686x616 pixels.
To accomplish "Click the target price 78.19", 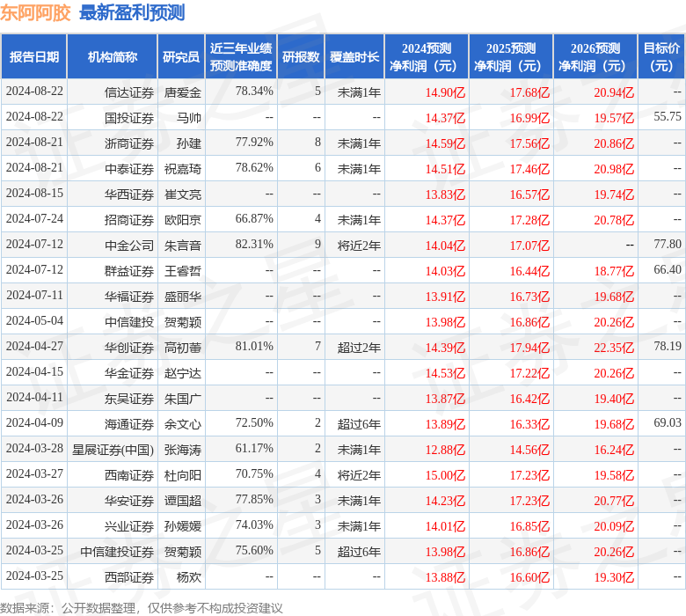I will point(668,347).
